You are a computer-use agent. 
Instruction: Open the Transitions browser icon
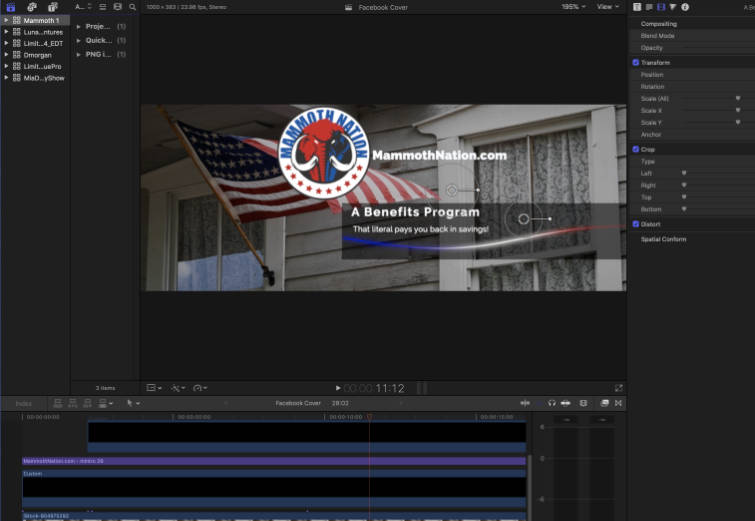618,403
